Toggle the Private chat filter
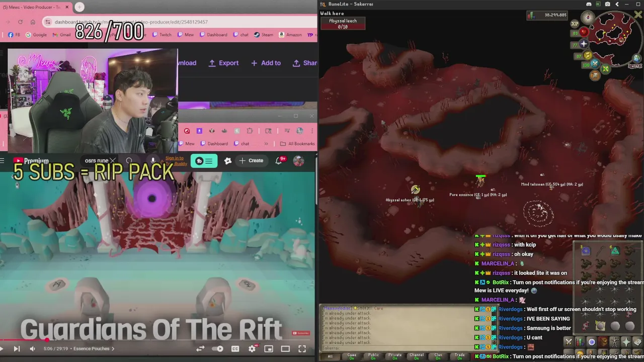 tap(395, 356)
